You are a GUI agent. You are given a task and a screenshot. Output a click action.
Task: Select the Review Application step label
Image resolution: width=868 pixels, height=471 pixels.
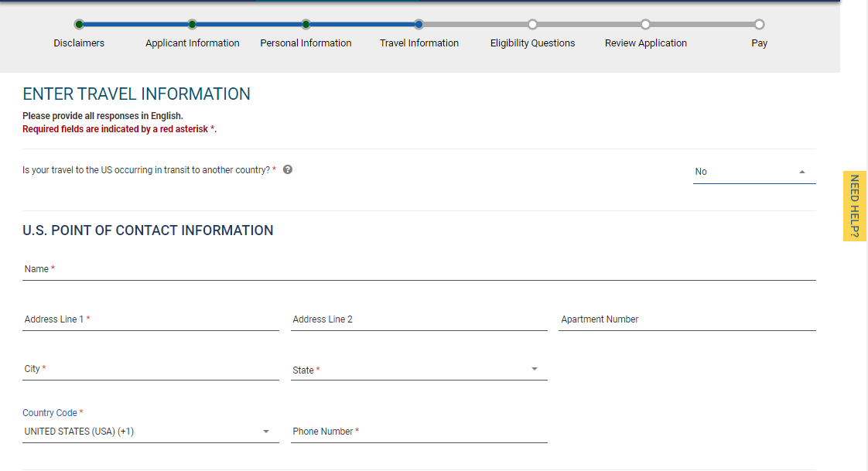pyautogui.click(x=645, y=43)
